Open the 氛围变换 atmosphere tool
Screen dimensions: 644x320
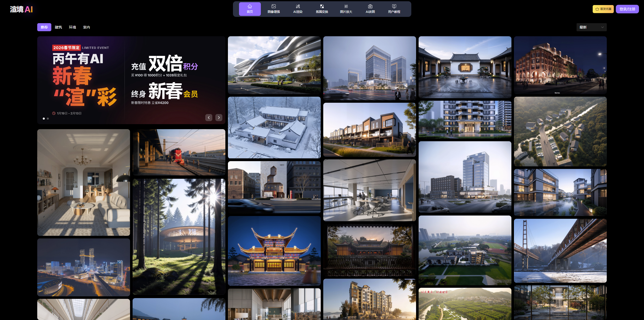tap(322, 9)
